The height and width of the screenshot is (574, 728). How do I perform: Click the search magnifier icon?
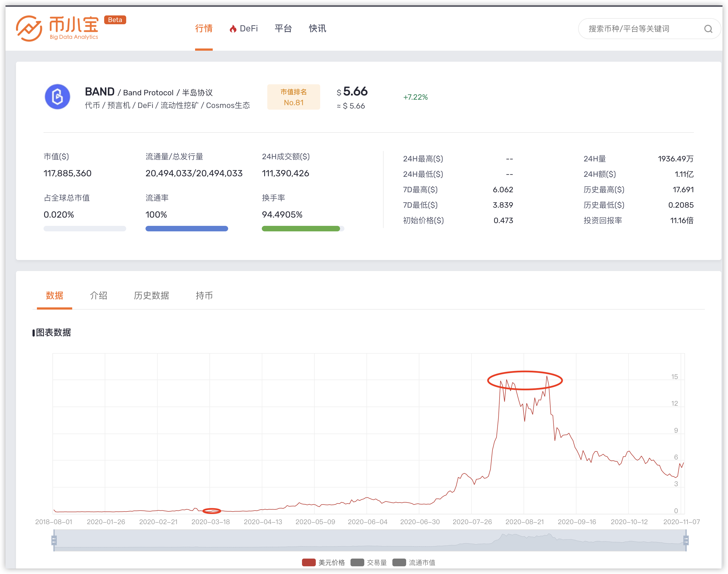point(708,29)
